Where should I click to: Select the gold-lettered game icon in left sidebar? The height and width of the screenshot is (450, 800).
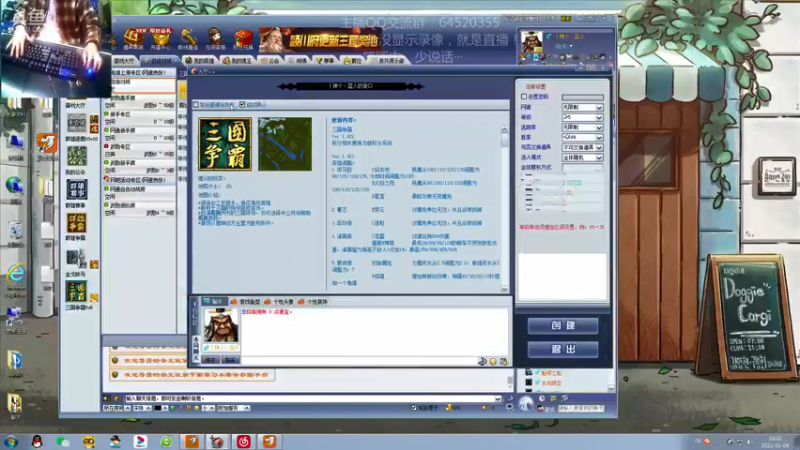(x=77, y=223)
